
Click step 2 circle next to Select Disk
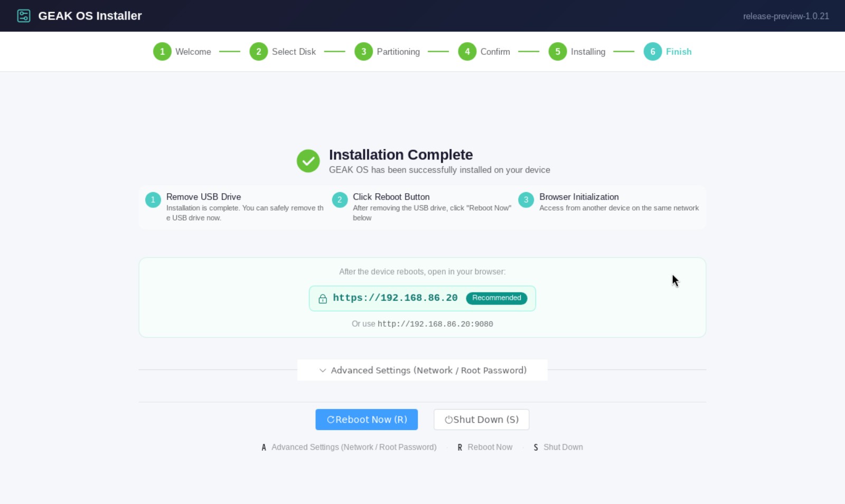pyautogui.click(x=259, y=52)
